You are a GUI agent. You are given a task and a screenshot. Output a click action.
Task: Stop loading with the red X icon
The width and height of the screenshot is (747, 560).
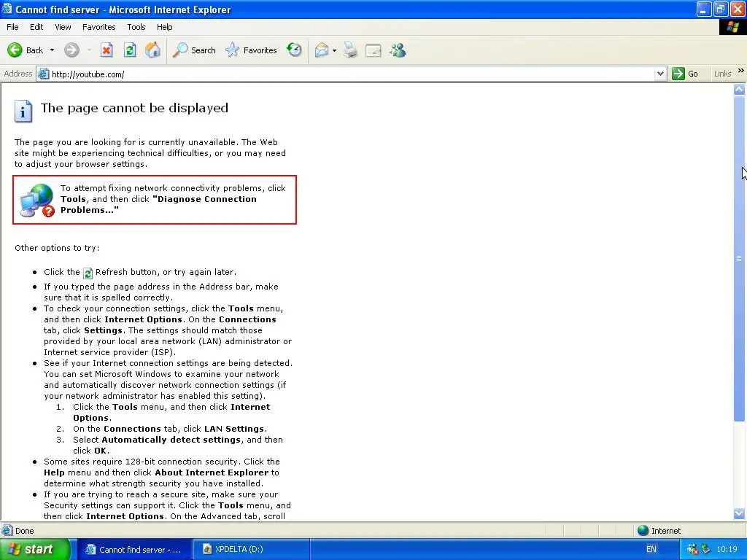point(107,50)
